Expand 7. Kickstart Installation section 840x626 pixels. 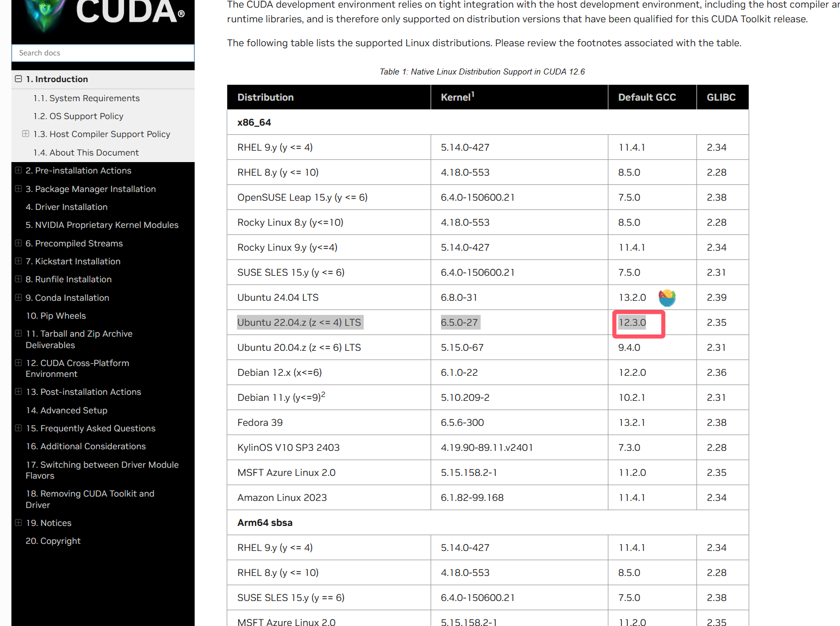pos(18,261)
